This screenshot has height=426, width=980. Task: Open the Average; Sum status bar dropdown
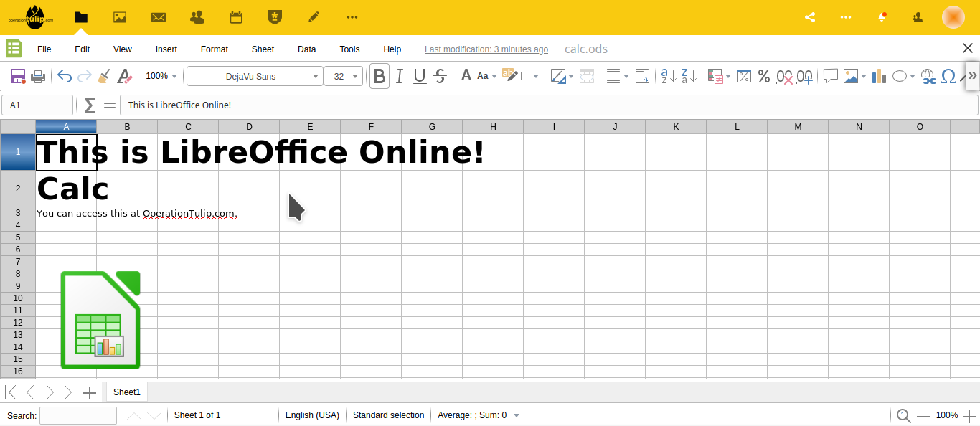(x=517, y=415)
